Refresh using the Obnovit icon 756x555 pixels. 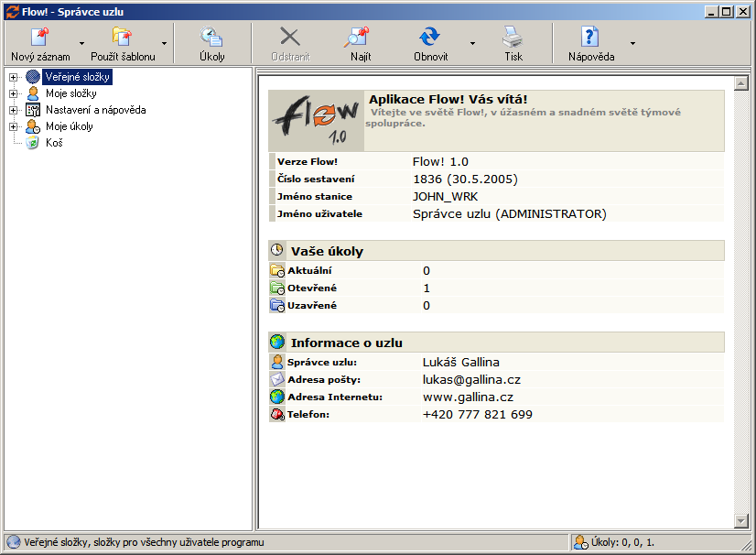click(429, 38)
